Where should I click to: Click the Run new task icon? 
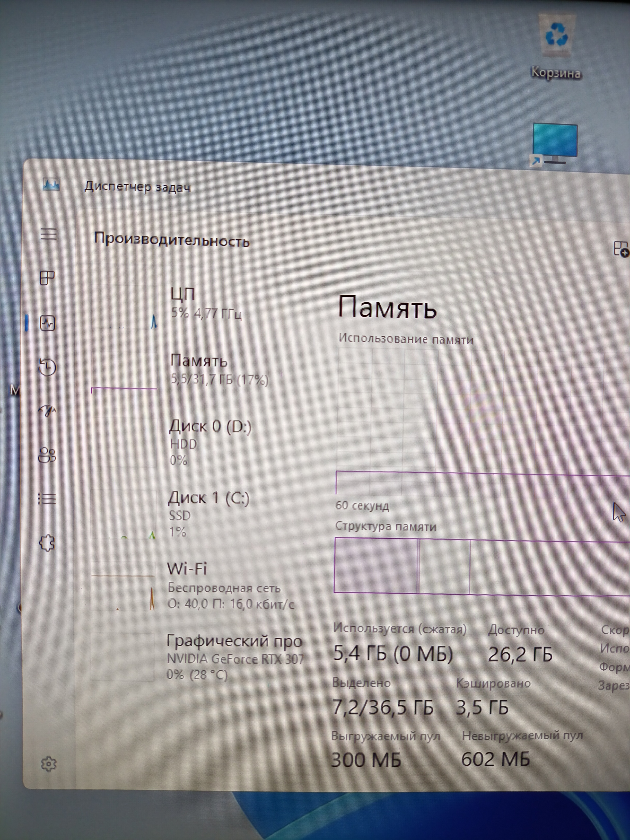pyautogui.click(x=621, y=249)
